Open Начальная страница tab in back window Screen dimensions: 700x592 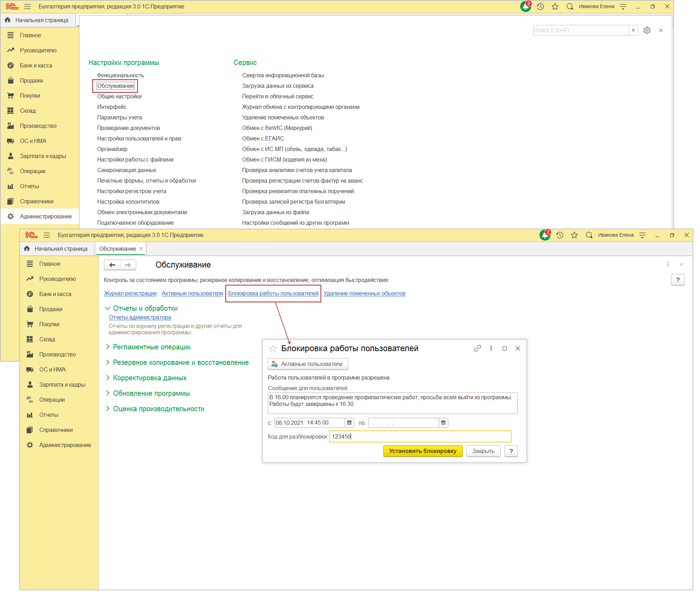(x=38, y=20)
